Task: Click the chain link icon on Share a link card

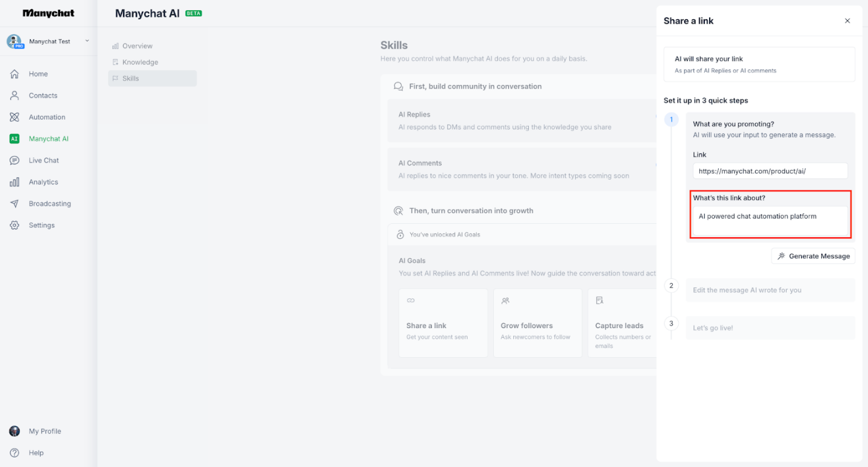Action: [x=411, y=300]
